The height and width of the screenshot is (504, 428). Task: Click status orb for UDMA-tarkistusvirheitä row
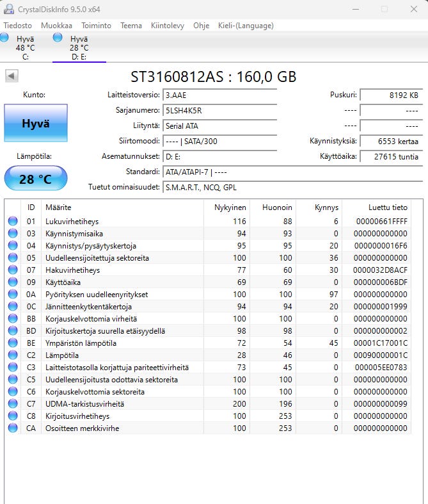click(x=13, y=404)
